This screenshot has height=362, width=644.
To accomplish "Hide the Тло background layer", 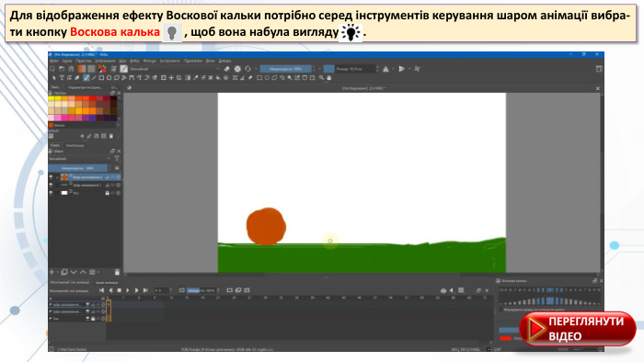I will coord(52,193).
